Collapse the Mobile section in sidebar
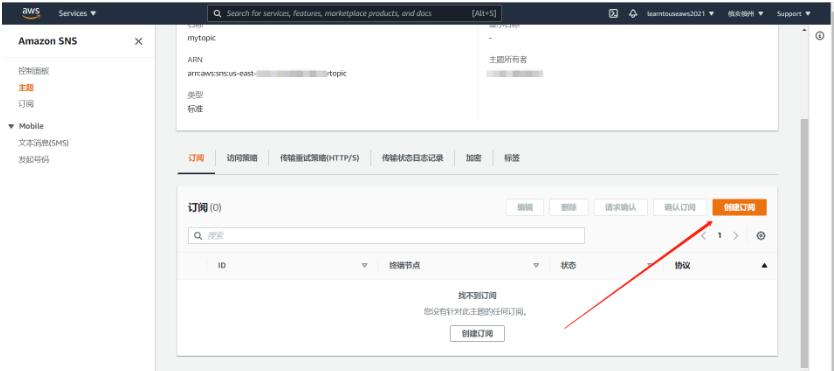Screen dimensions: 834x371 11,126
